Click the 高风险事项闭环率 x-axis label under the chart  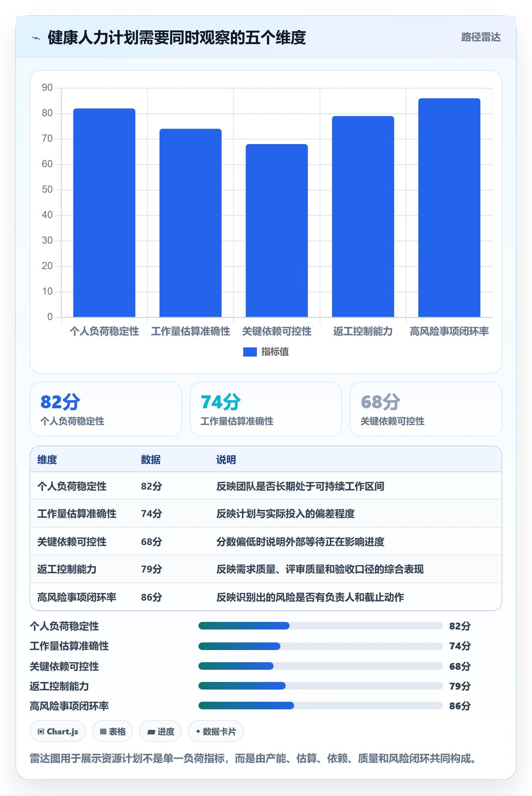[x=449, y=331]
